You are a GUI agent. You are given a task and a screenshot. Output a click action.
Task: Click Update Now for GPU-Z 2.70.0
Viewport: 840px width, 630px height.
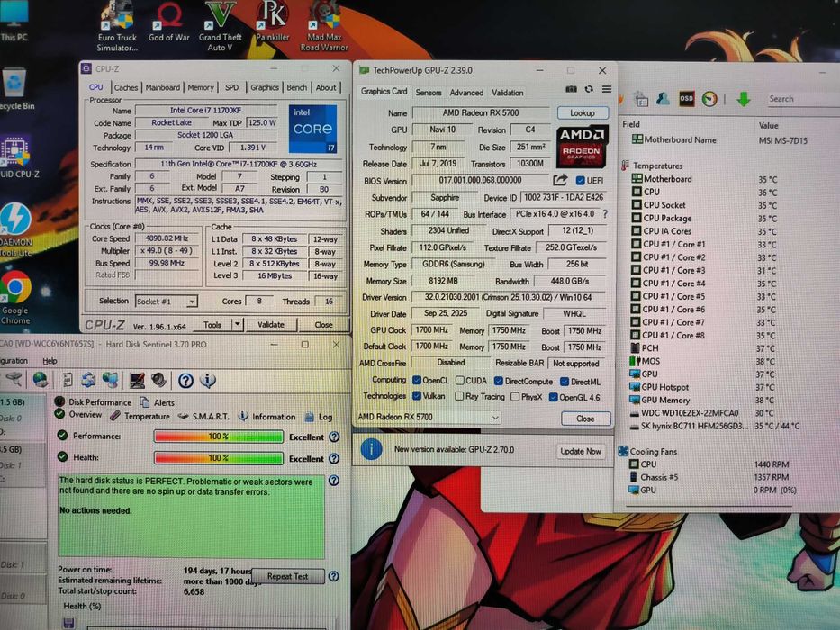click(581, 451)
